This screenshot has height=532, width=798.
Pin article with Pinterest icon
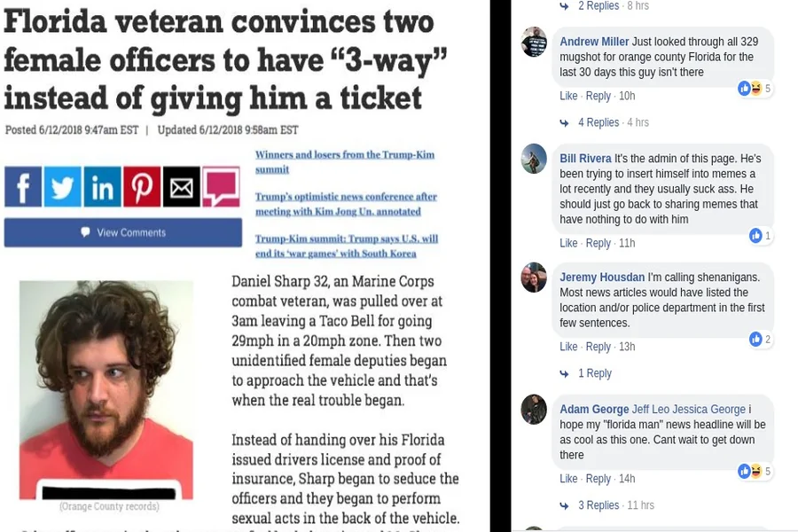point(142,186)
